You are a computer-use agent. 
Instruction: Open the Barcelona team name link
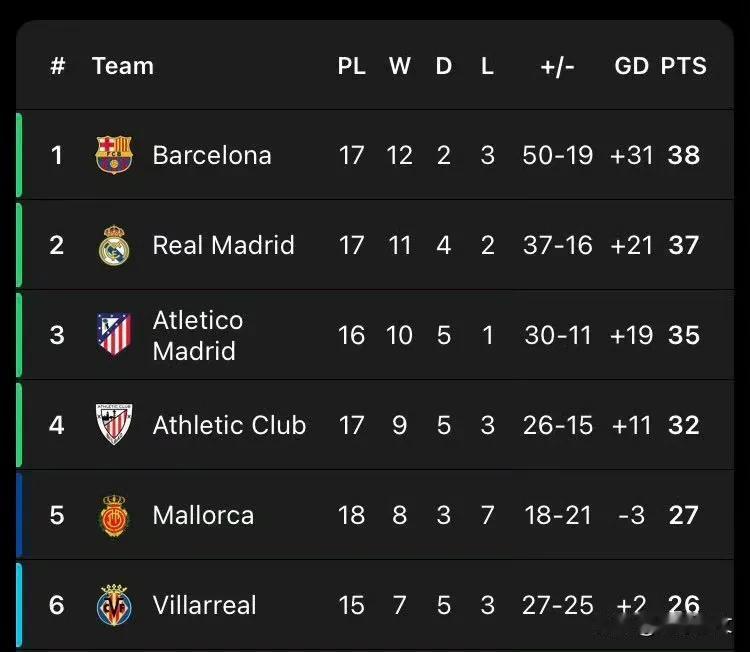(x=212, y=155)
